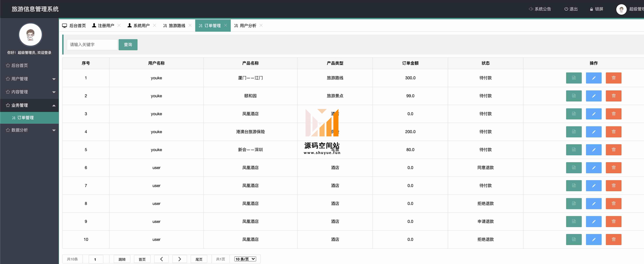Go to last page with 尾页

(x=199, y=259)
